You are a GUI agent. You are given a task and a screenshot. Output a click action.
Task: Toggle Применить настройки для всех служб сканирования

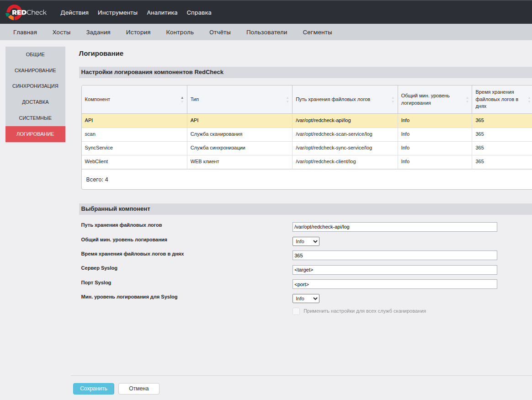(x=296, y=311)
